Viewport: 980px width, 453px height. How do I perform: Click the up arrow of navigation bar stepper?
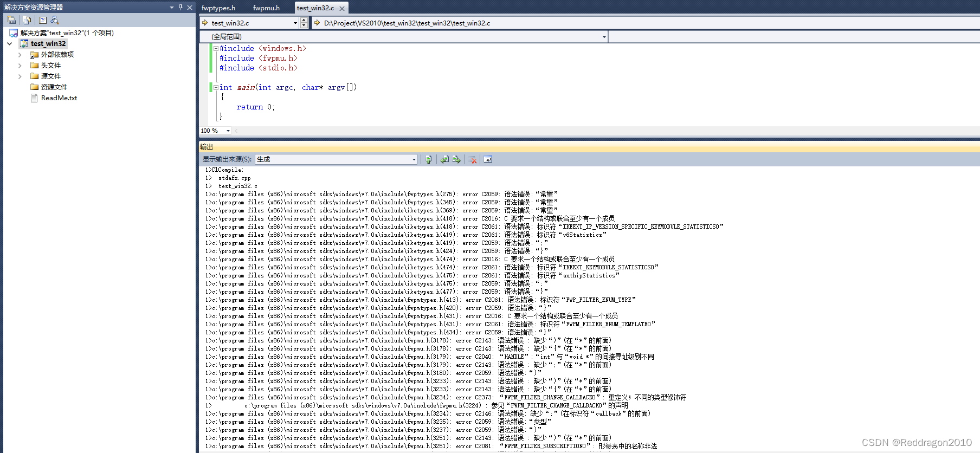(x=304, y=20)
